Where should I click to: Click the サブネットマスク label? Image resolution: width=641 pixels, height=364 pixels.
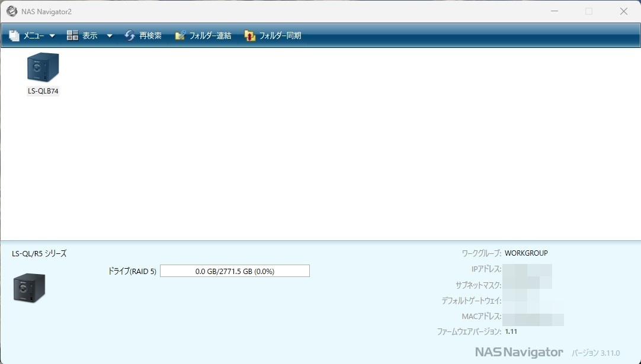pos(478,285)
